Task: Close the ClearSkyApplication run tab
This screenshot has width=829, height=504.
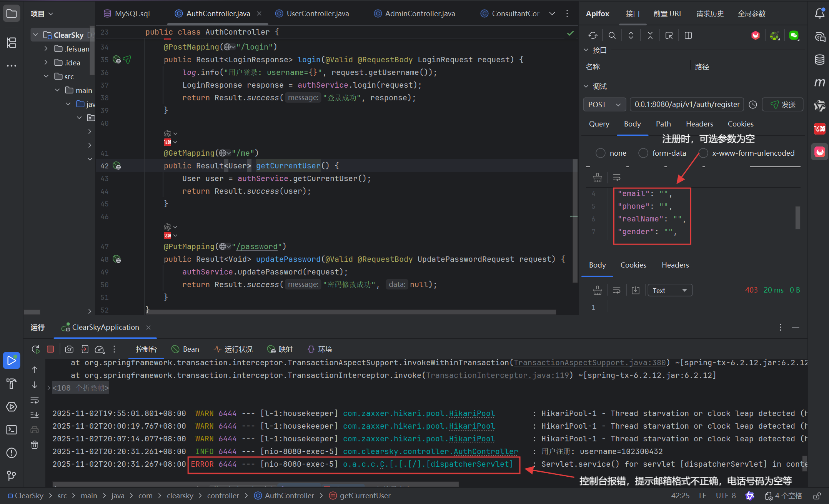Action: [148, 327]
